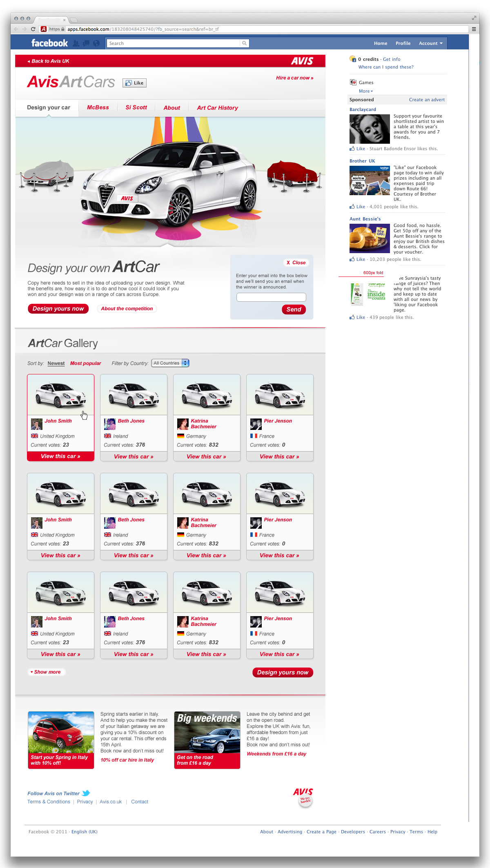Open the Art Car History tab
This screenshot has height=868, width=490.
[x=217, y=108]
